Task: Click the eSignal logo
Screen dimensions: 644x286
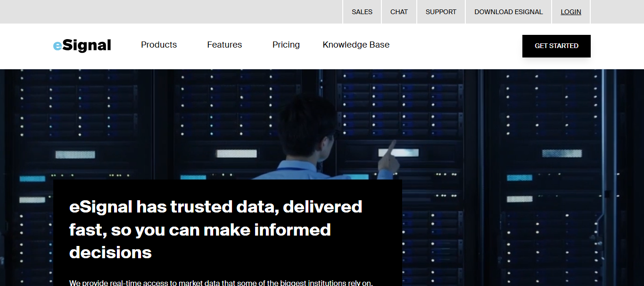Action: [x=82, y=45]
